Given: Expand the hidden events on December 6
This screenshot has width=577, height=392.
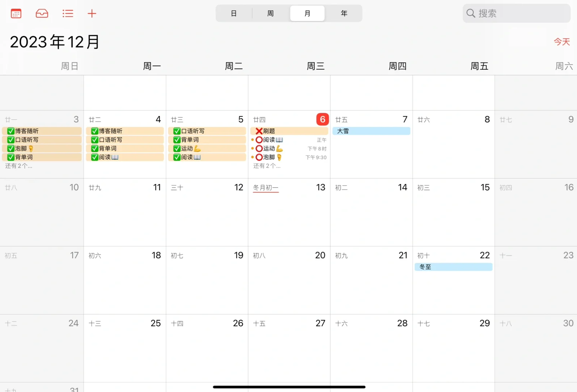Looking at the screenshot, I should point(267,166).
